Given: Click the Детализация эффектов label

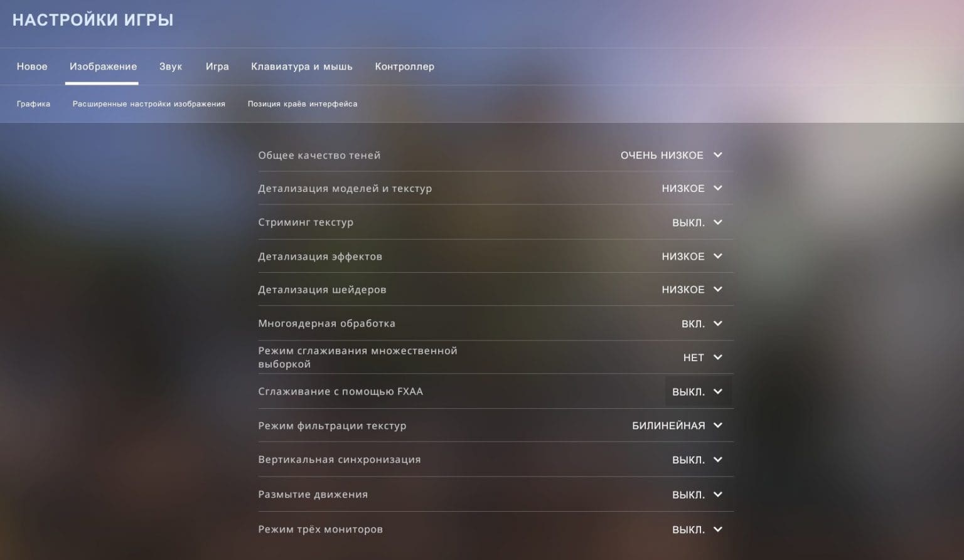Looking at the screenshot, I should click(320, 256).
